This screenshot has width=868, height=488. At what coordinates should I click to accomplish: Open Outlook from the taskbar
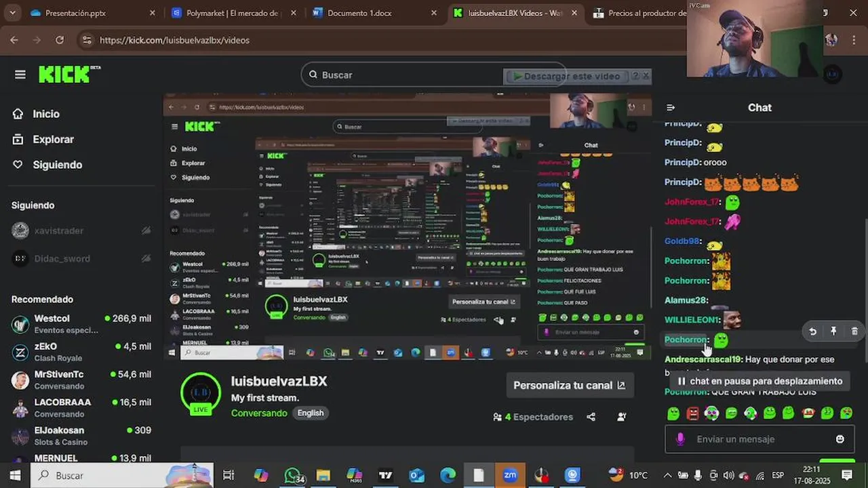tap(416, 475)
